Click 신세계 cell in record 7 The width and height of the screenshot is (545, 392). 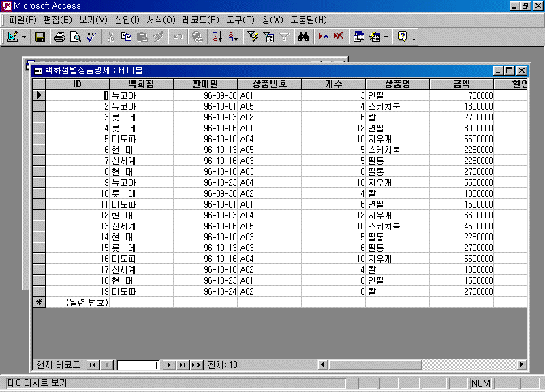point(141,161)
